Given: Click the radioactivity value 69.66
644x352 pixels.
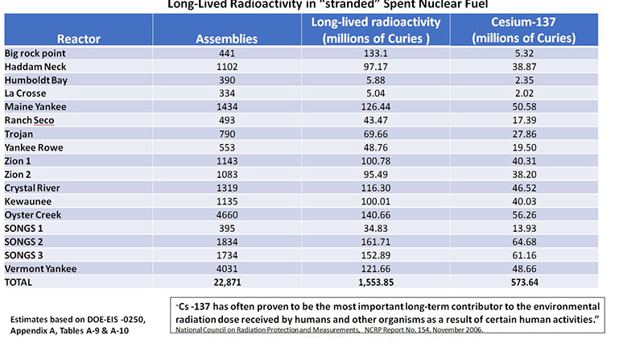Looking at the screenshot, I should coord(376,134).
